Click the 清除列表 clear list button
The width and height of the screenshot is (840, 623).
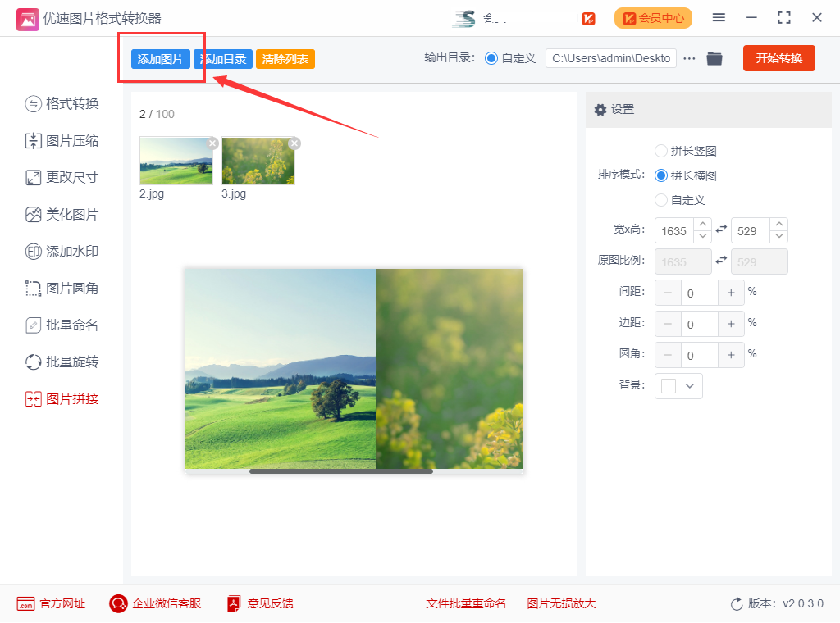tap(285, 59)
